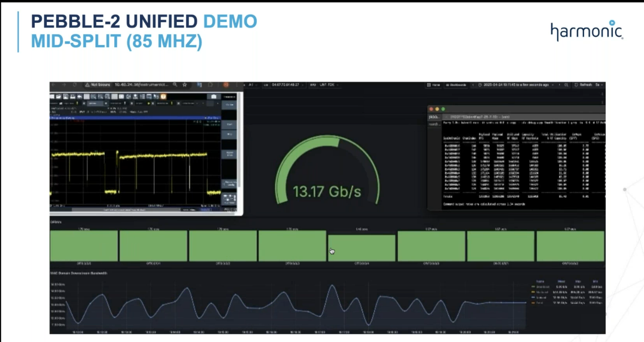Click the orange extension icon in the browser toolbar
This screenshot has width=644, height=342.
pyautogui.click(x=226, y=85)
